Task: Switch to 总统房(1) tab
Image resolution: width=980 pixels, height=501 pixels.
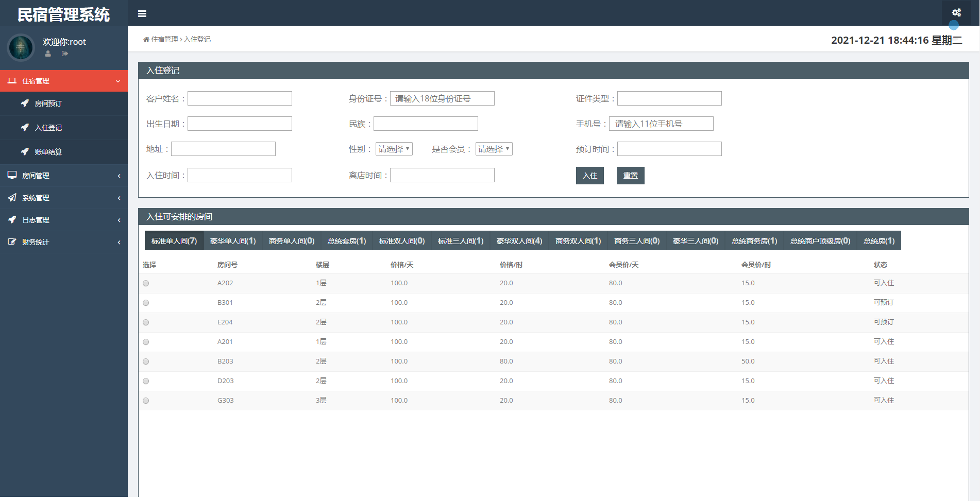Action: coord(879,240)
